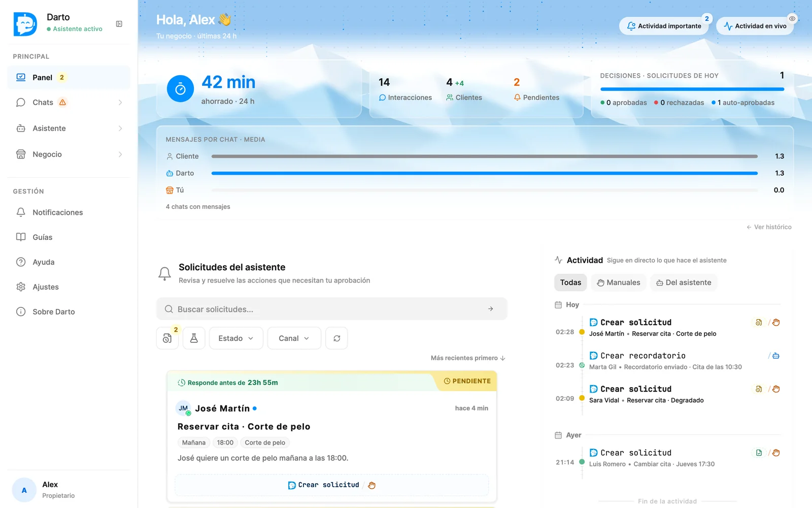
Task: Expand the Negocio submenu chevron
Action: [120, 154]
